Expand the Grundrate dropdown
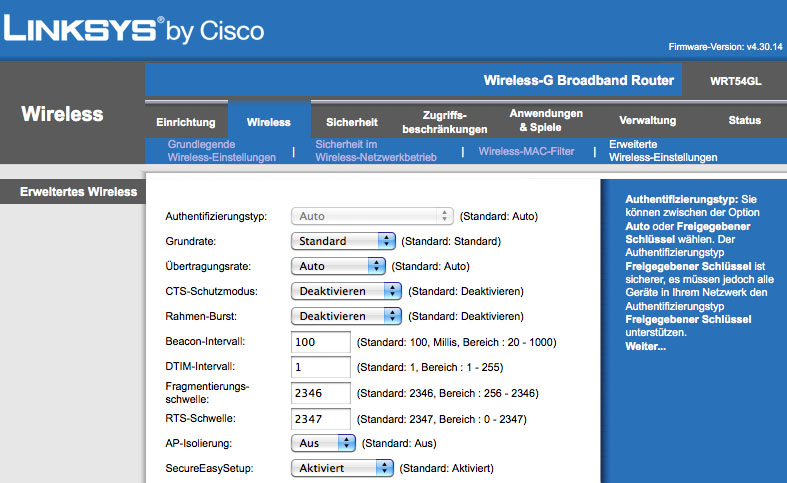This screenshot has width=787, height=483. [343, 241]
